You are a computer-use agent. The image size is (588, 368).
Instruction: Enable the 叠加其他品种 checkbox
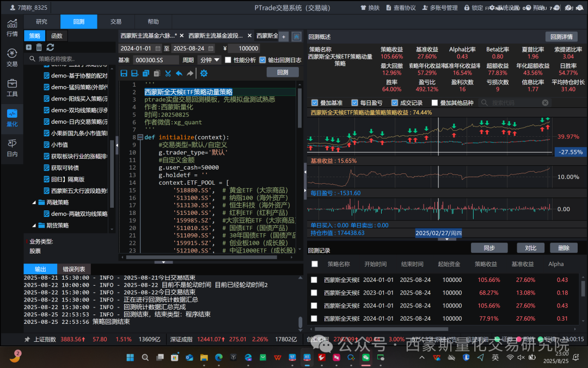434,102
